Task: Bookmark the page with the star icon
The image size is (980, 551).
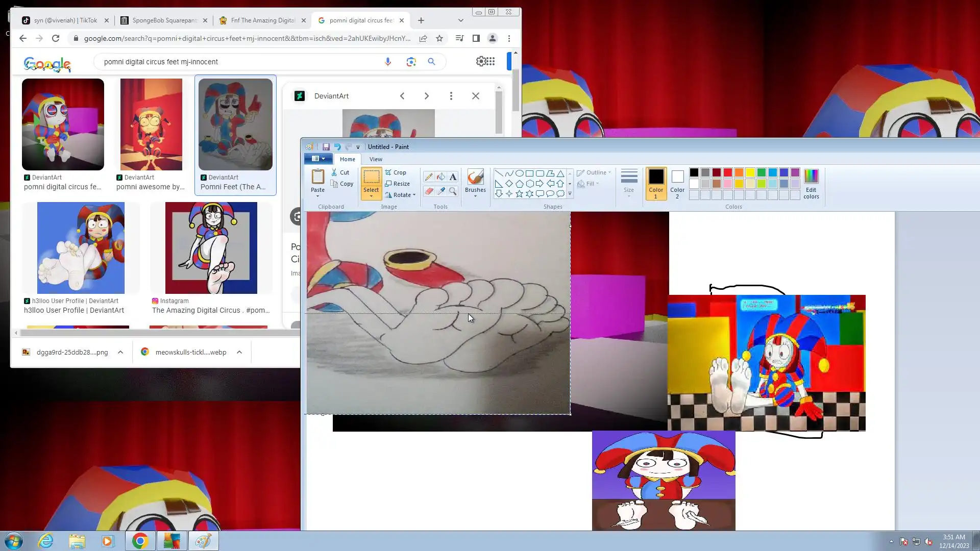Action: [x=439, y=38]
